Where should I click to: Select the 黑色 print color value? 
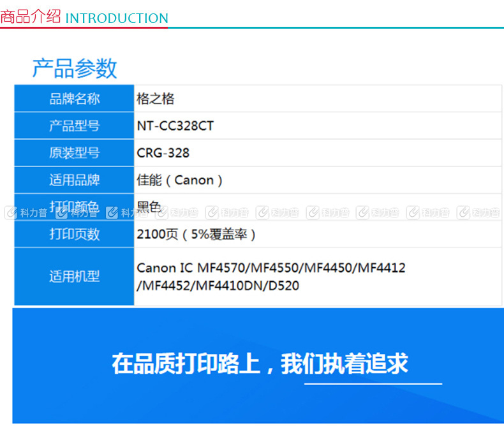point(149,207)
